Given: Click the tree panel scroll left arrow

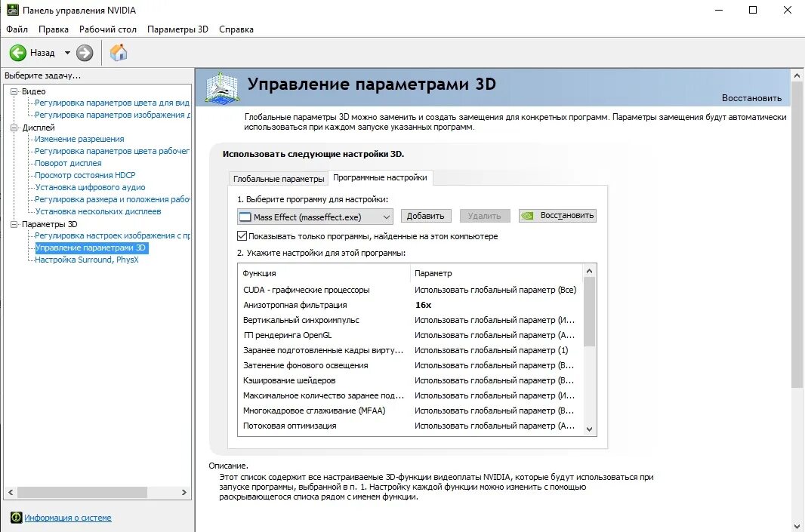Looking at the screenshot, I should coord(11,492).
